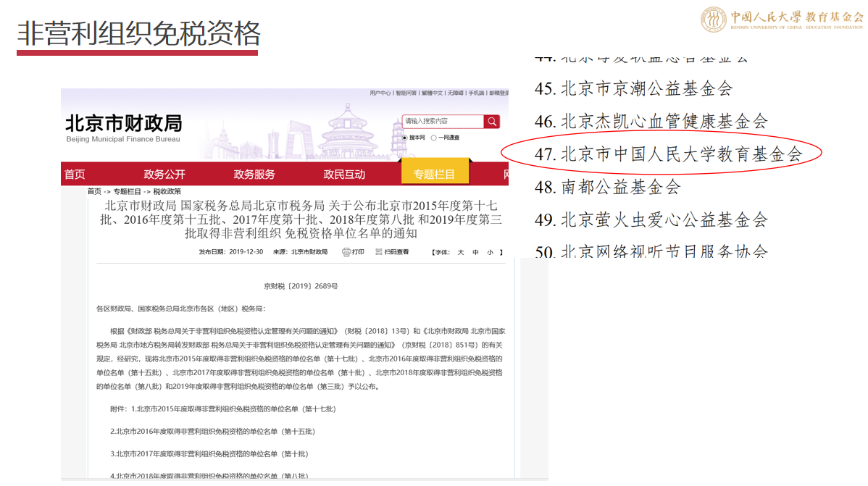Open the 首页 navigation tab

click(x=75, y=174)
